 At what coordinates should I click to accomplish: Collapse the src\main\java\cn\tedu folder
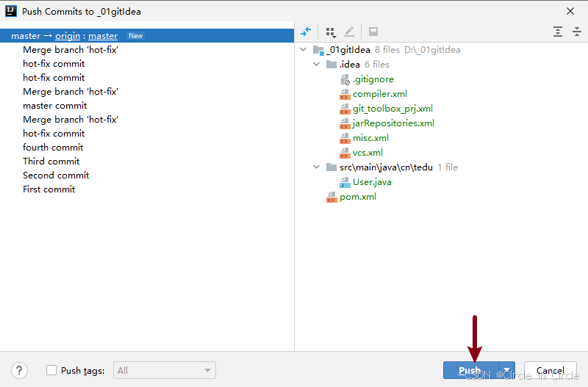(317, 167)
